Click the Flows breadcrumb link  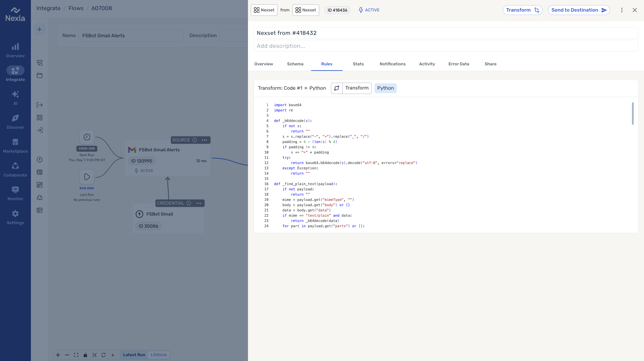click(x=76, y=8)
